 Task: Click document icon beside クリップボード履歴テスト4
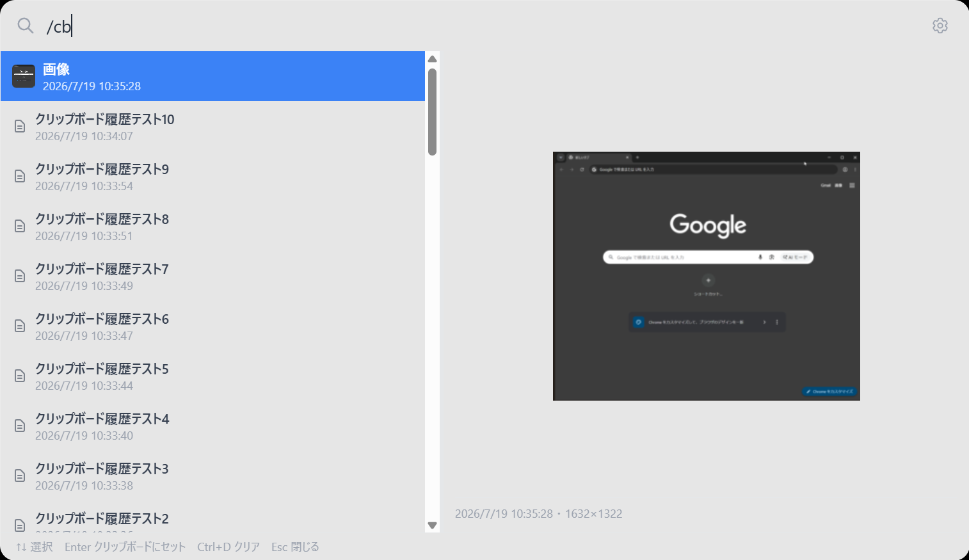click(20, 426)
